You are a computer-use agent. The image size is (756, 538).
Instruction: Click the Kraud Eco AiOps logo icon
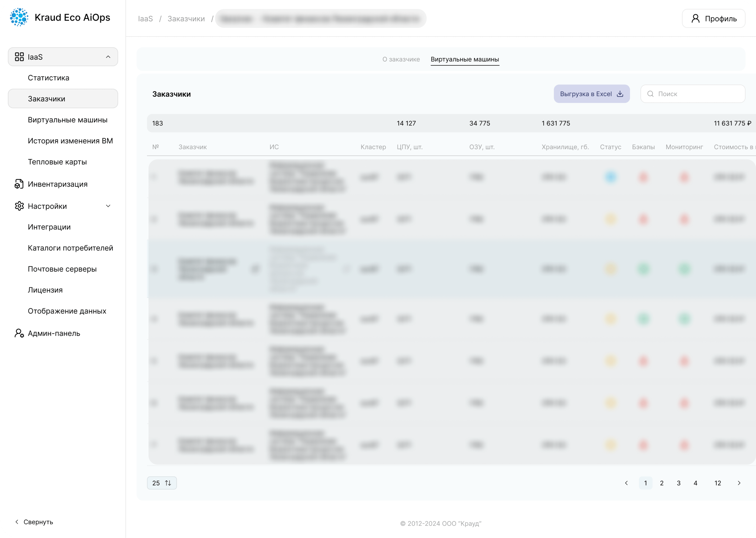19,17
